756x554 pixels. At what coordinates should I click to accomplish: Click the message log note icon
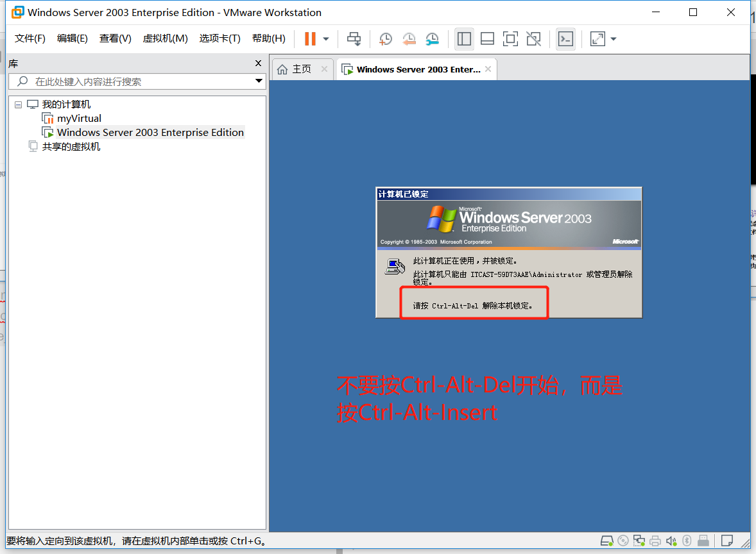point(726,541)
